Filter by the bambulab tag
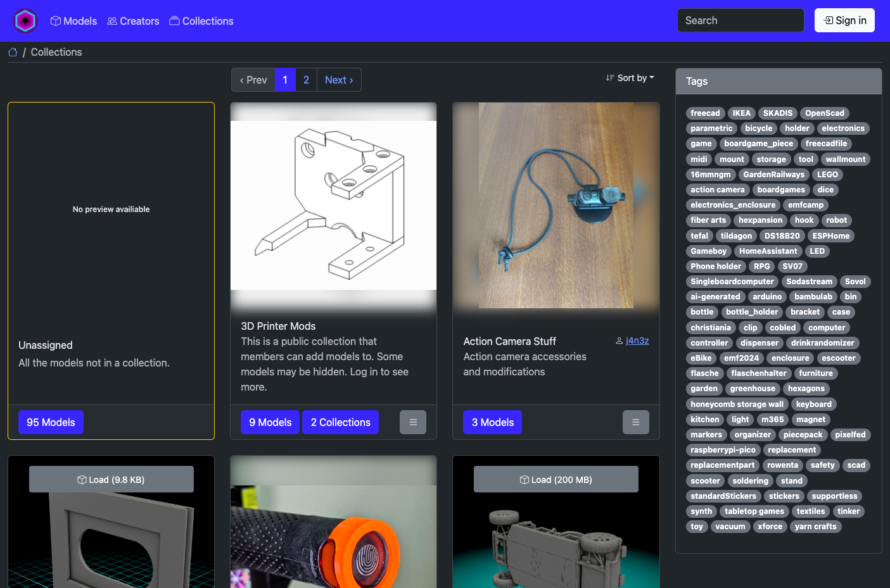890x588 pixels. click(813, 297)
